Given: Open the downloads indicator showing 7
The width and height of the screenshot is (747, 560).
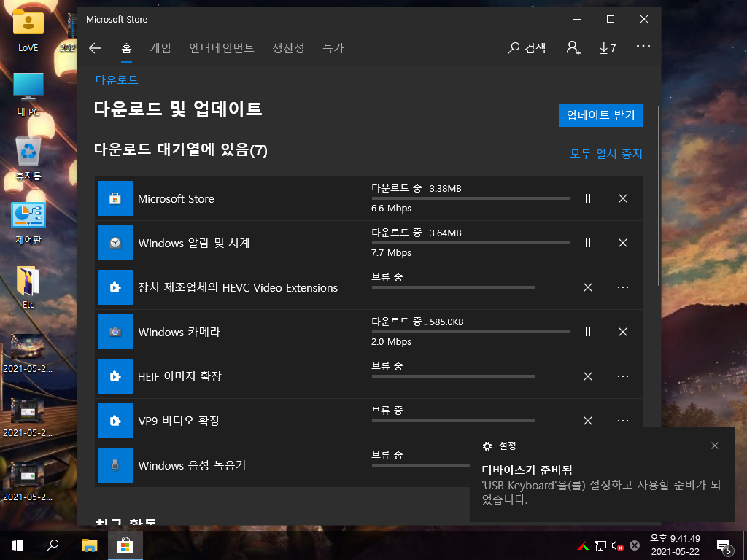Looking at the screenshot, I should pyautogui.click(x=608, y=48).
